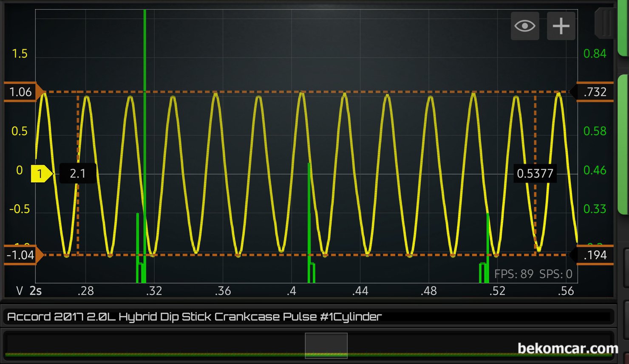Tap the 2.1 voltage delta readout
The image size is (629, 364).
pyautogui.click(x=77, y=173)
